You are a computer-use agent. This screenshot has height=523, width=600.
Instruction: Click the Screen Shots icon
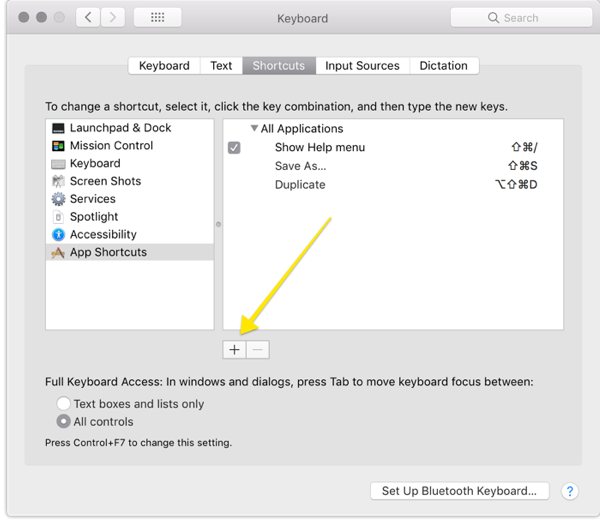(x=59, y=181)
